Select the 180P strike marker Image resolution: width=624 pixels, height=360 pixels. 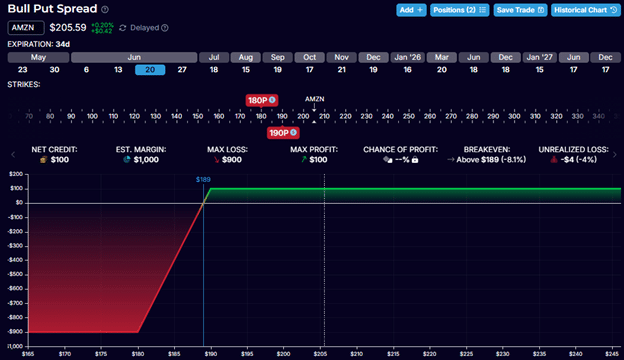point(261,100)
